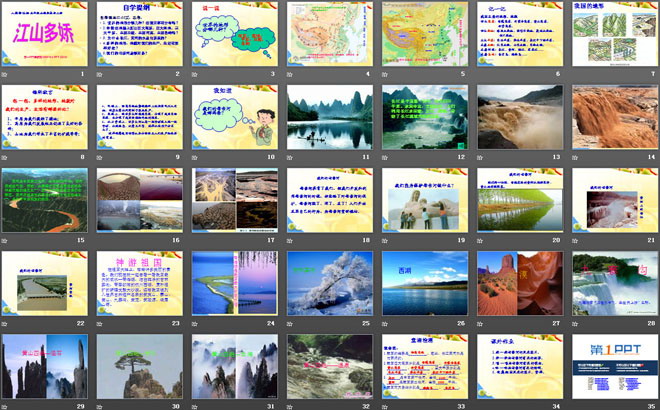Select slide 11 karst river photo
The image size is (660, 410).
[x=330, y=117]
